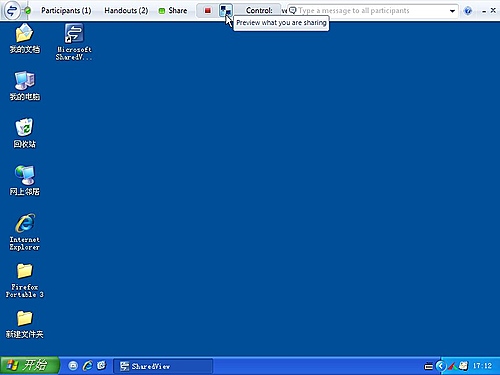Image resolution: width=500 pixels, height=375 pixels.
Task: Select the Firefox Portable 3 folder
Action: point(25,280)
